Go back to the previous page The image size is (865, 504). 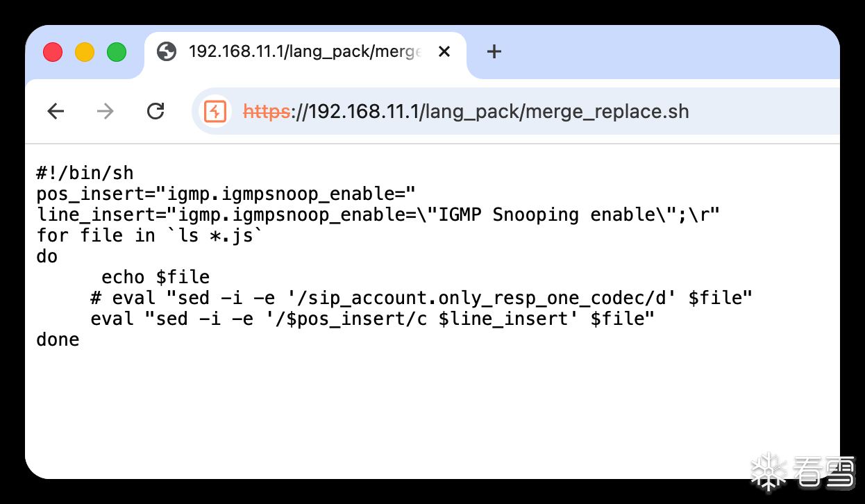coord(56,111)
